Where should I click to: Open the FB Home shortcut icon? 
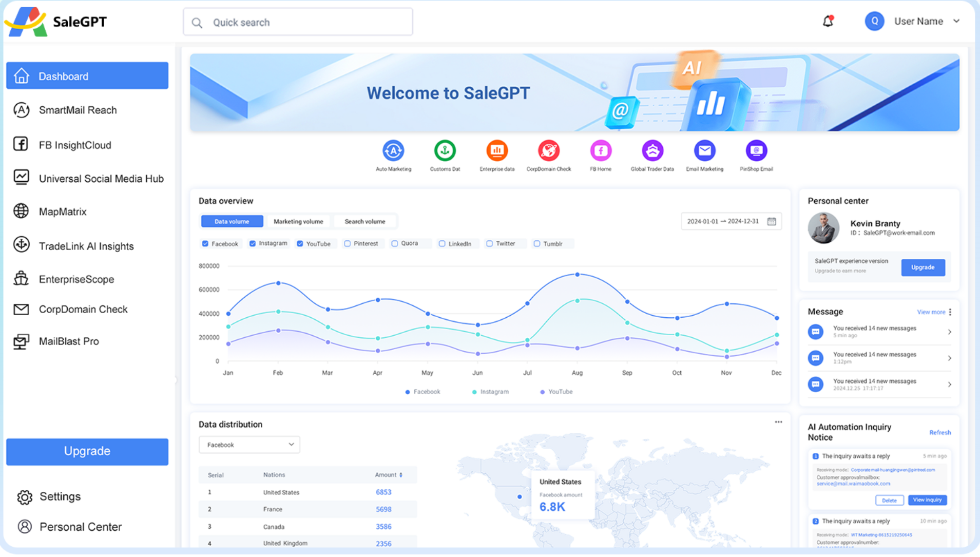coord(601,151)
